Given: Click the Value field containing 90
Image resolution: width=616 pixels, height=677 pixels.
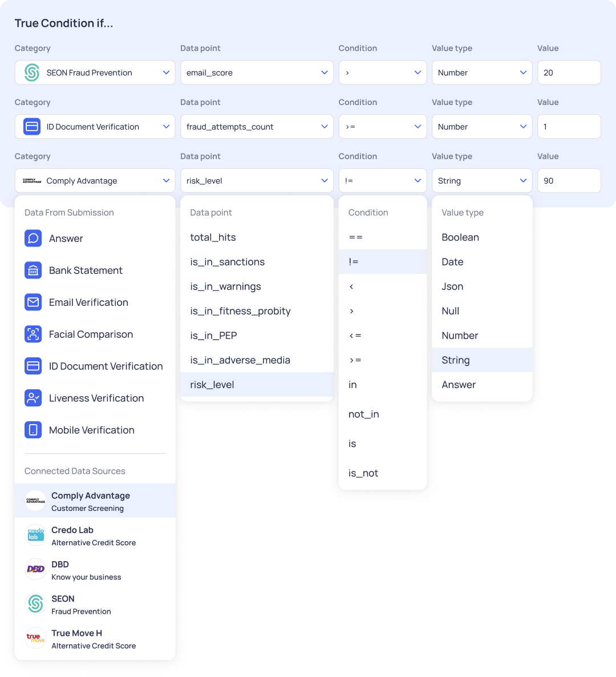Looking at the screenshot, I should [569, 180].
